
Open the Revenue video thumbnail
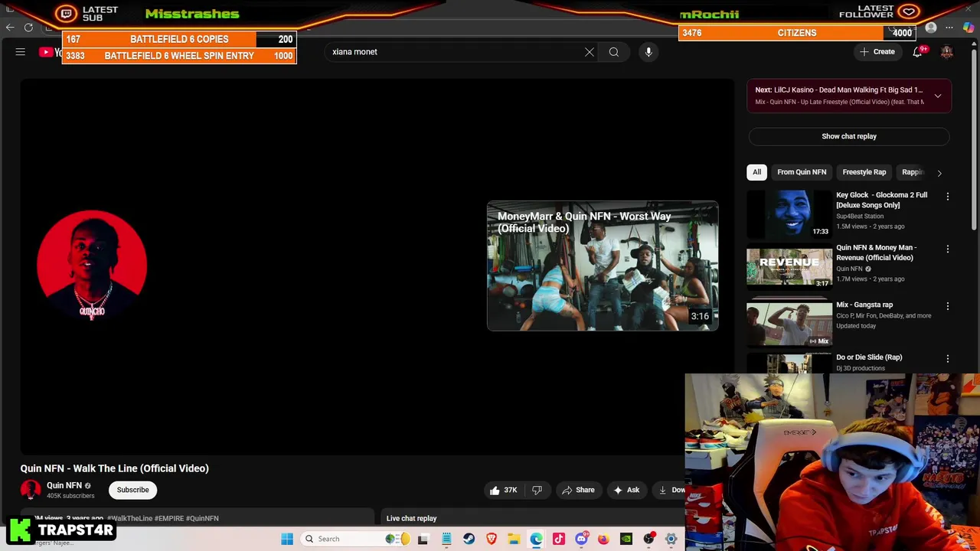pos(789,266)
